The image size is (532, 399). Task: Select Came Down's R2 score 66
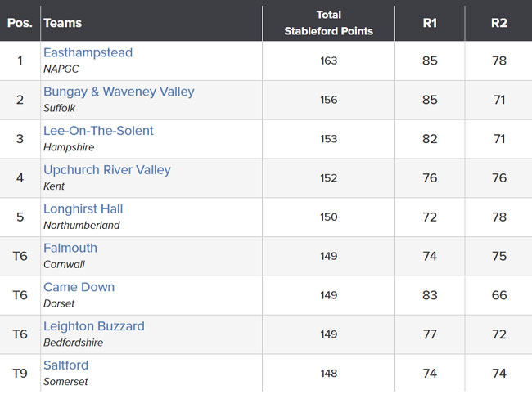click(499, 295)
